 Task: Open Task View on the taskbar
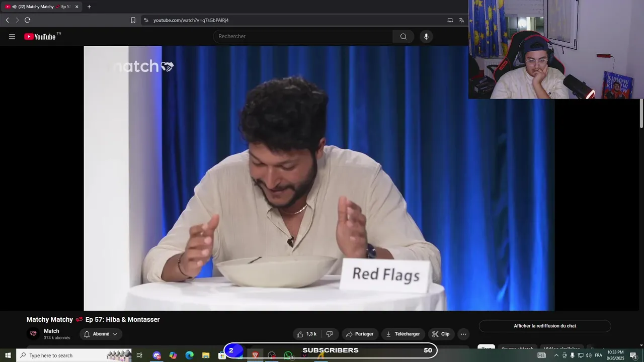[x=140, y=355]
